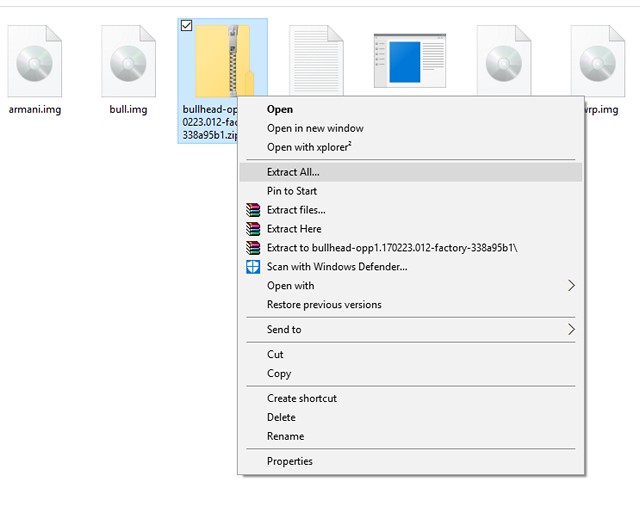Choose Extract All from context menu
The width and height of the screenshot is (640, 507).
(293, 172)
